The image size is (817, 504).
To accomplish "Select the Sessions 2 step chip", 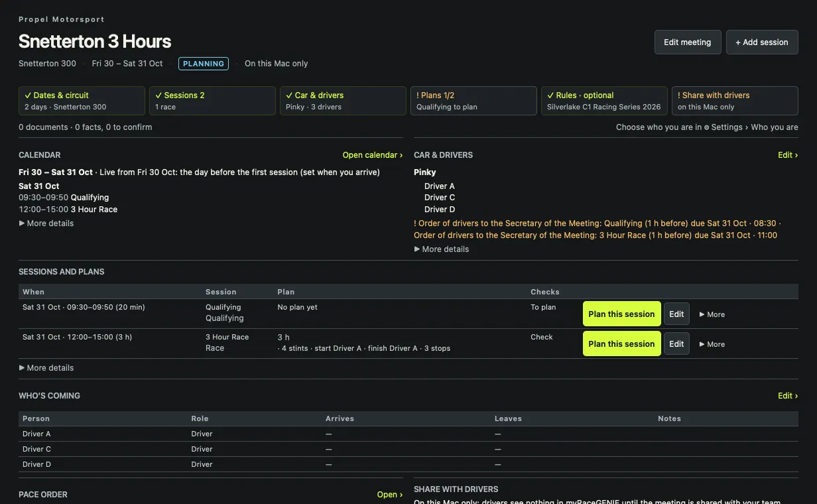I will [x=212, y=101].
